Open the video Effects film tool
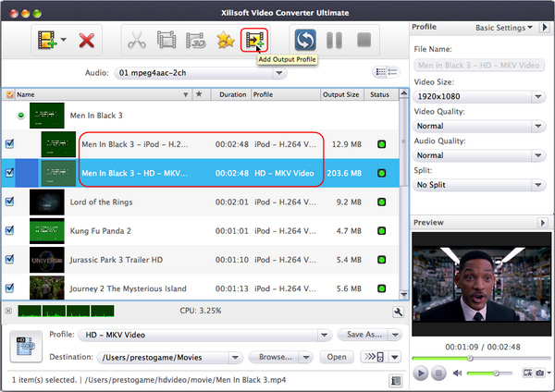555x392 pixels. (166, 40)
